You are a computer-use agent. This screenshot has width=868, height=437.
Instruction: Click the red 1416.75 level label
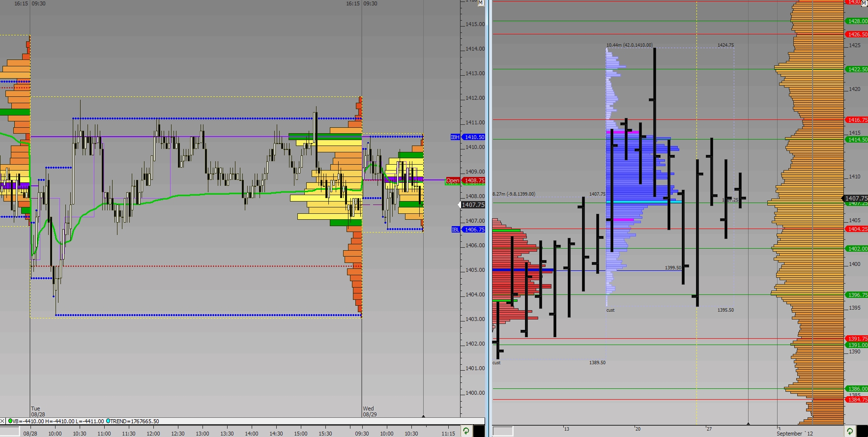click(x=857, y=120)
